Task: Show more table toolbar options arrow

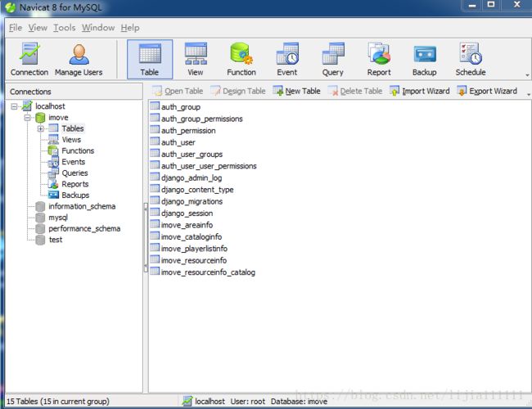Action: click(x=529, y=94)
